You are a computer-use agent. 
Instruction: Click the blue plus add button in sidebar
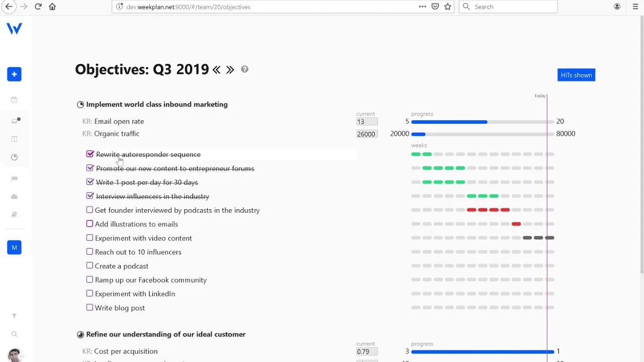coord(14,74)
